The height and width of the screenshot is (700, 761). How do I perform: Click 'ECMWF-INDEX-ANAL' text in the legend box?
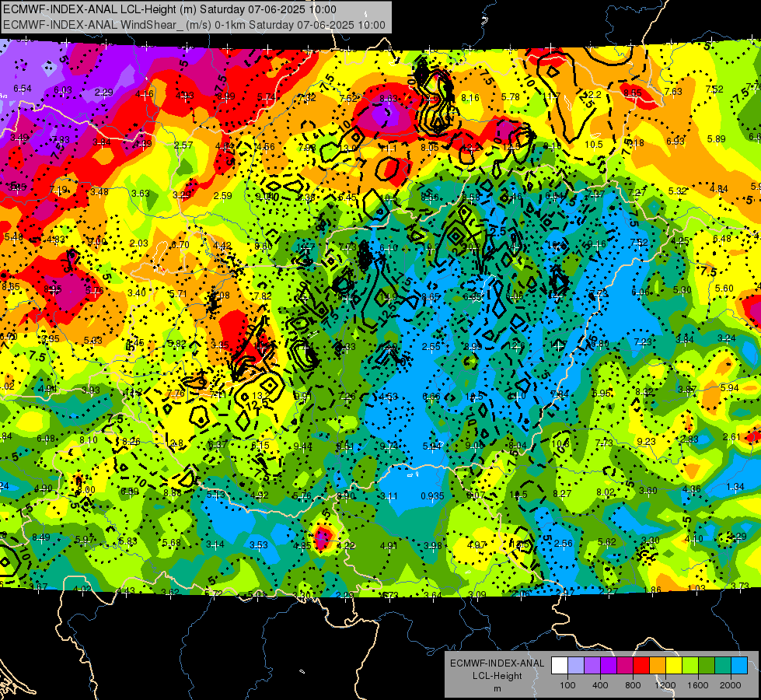pos(497,663)
